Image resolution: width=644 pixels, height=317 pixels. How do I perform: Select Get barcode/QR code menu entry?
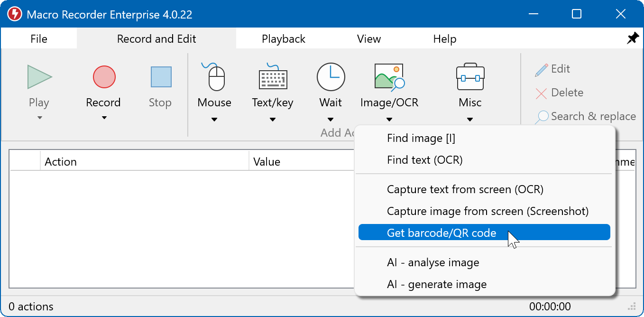coord(441,233)
